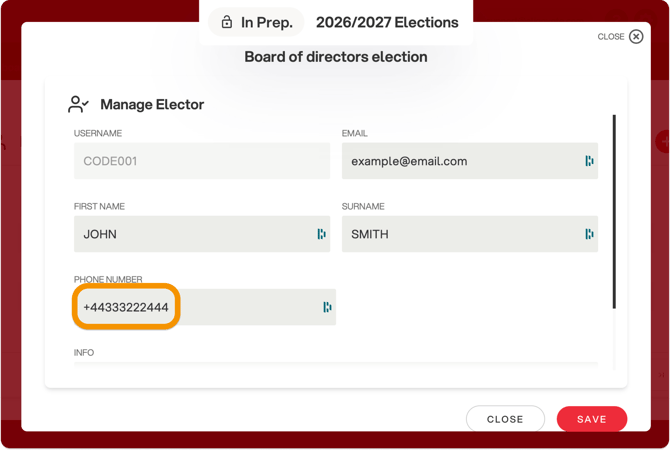Focus the Surname field containing SMITH

coord(470,234)
